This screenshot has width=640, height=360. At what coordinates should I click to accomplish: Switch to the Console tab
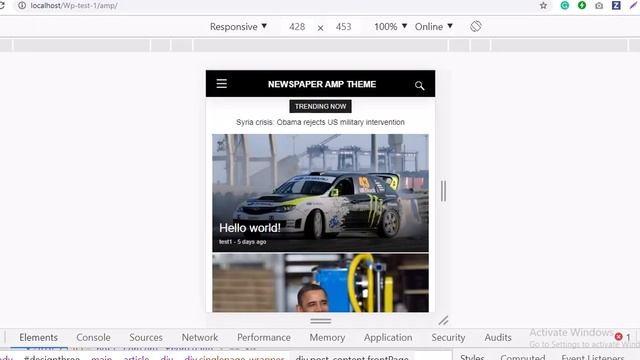tap(93, 338)
